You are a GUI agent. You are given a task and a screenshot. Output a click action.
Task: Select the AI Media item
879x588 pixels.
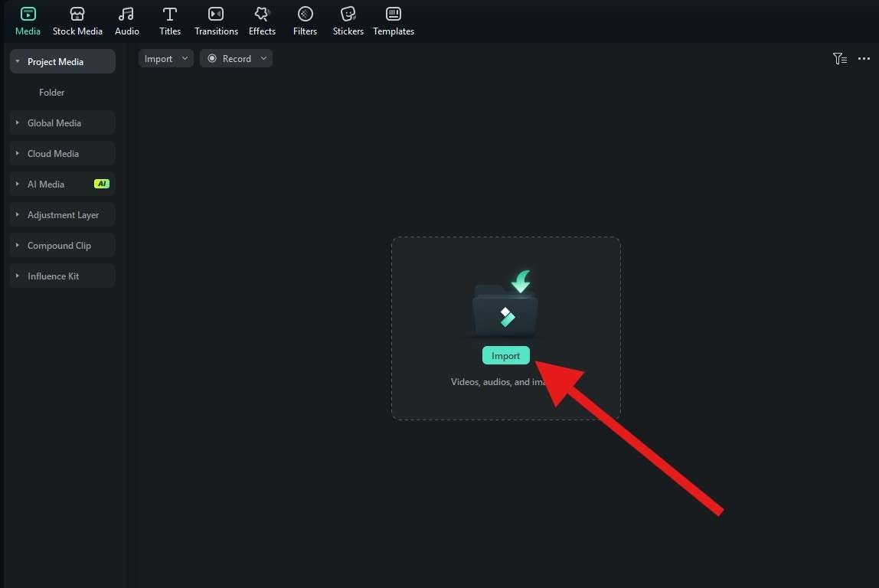63,184
